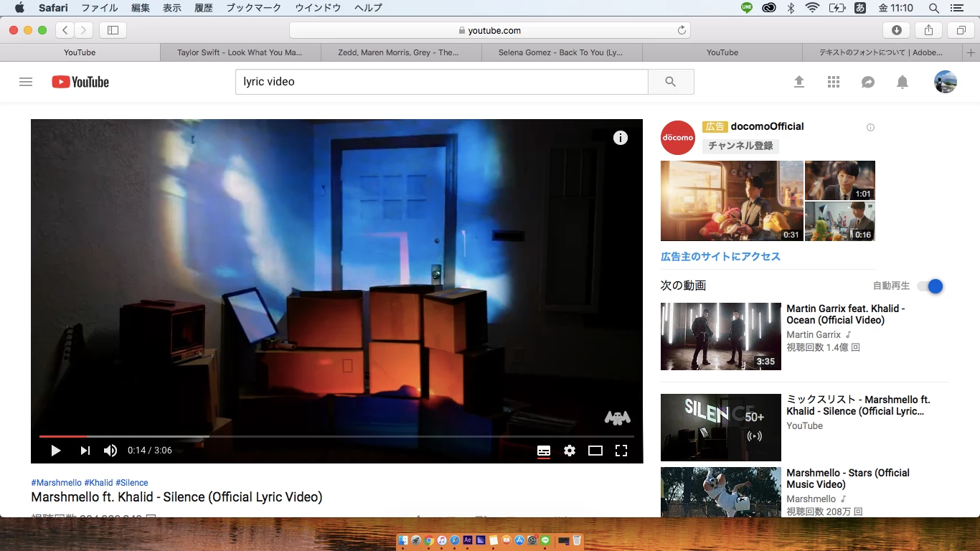Open the notifications bell
Viewport: 980px width, 551px height.
click(x=903, y=83)
